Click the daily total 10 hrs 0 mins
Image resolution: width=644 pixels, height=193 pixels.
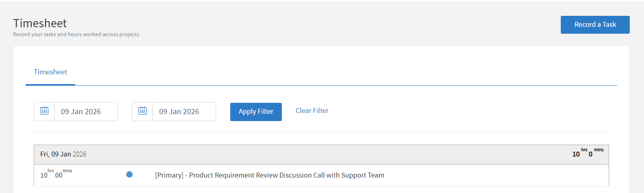click(587, 154)
